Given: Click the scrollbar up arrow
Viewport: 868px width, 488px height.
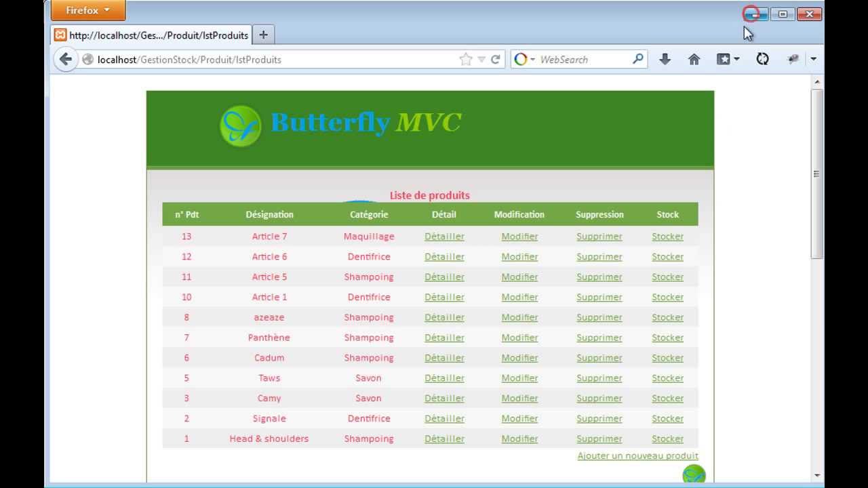Looking at the screenshot, I should pos(817,82).
